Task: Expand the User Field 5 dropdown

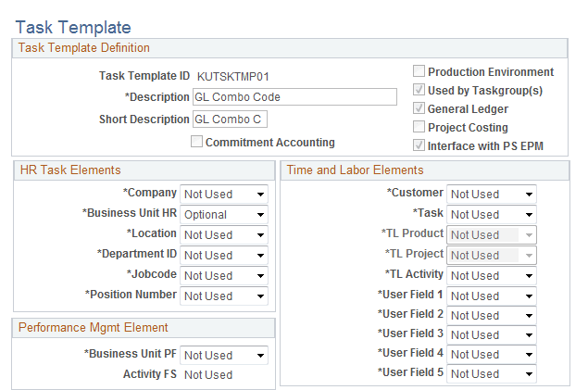Action: point(491,374)
